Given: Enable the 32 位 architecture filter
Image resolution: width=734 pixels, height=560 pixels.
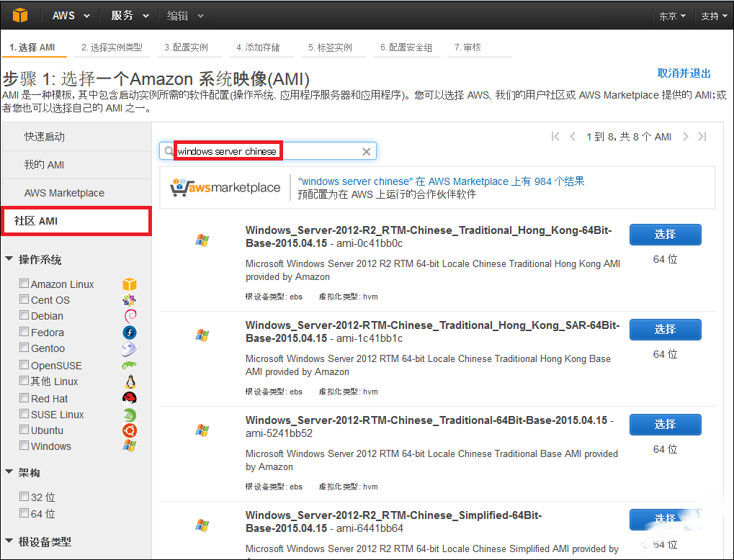Looking at the screenshot, I should click(24, 496).
